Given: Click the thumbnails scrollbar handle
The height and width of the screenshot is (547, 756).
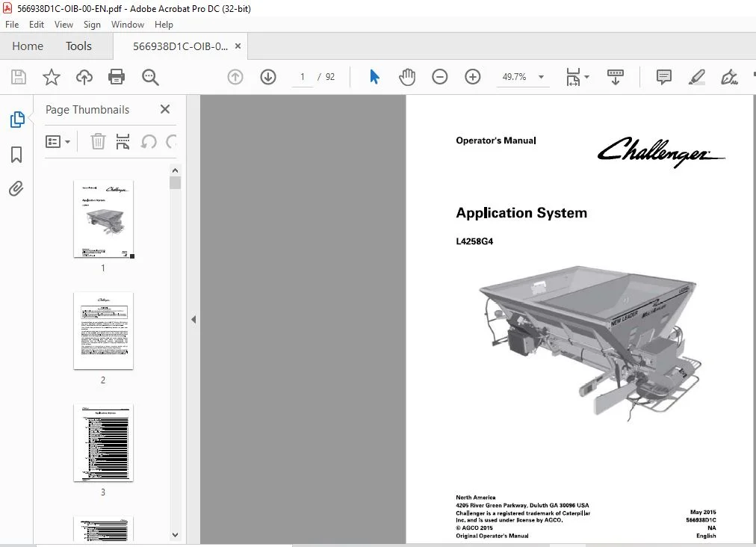Looking at the screenshot, I should click(x=175, y=183).
